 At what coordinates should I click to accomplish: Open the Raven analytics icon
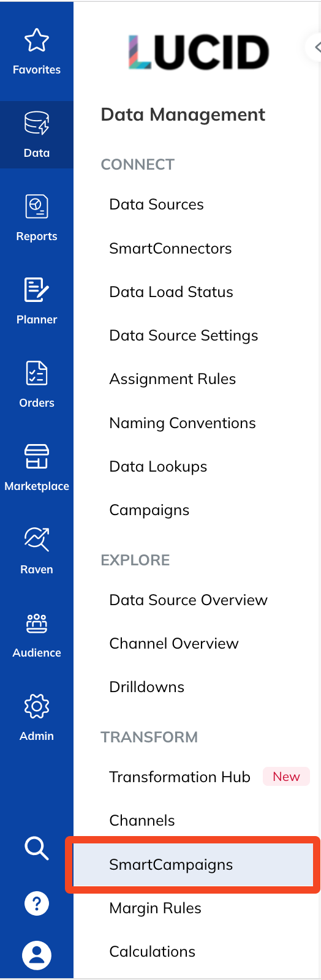[x=37, y=540]
